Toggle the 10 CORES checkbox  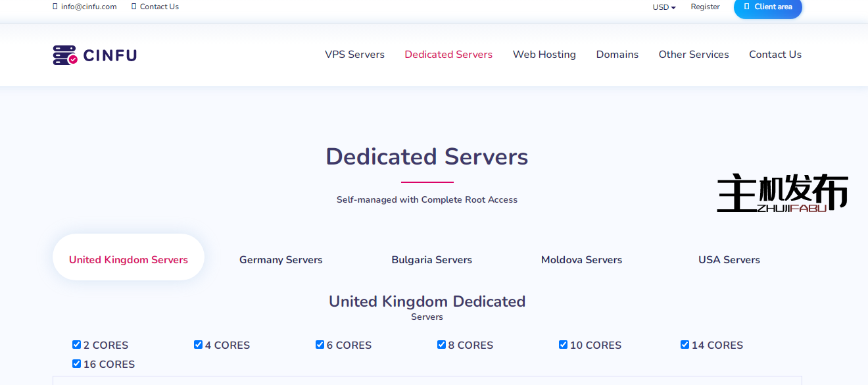pyautogui.click(x=564, y=345)
